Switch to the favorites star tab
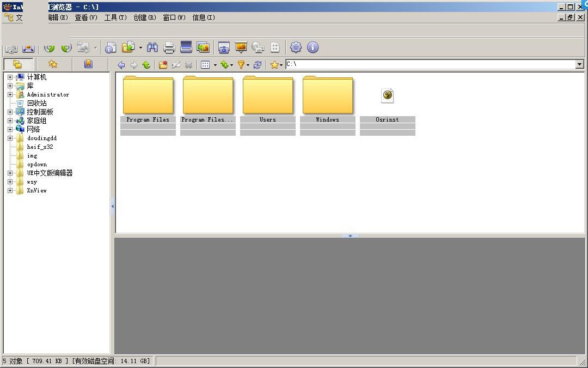Screen dimensions: 588x368 pos(53,64)
